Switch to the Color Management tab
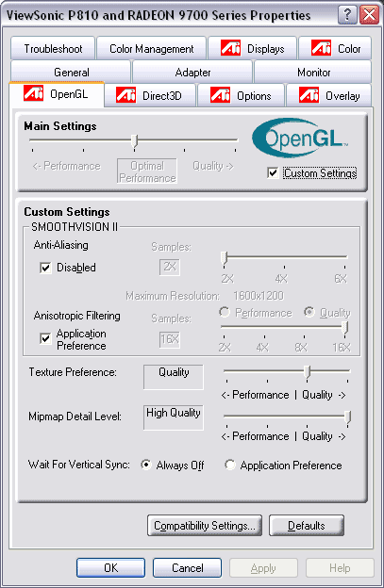The width and height of the screenshot is (384, 588). click(151, 48)
